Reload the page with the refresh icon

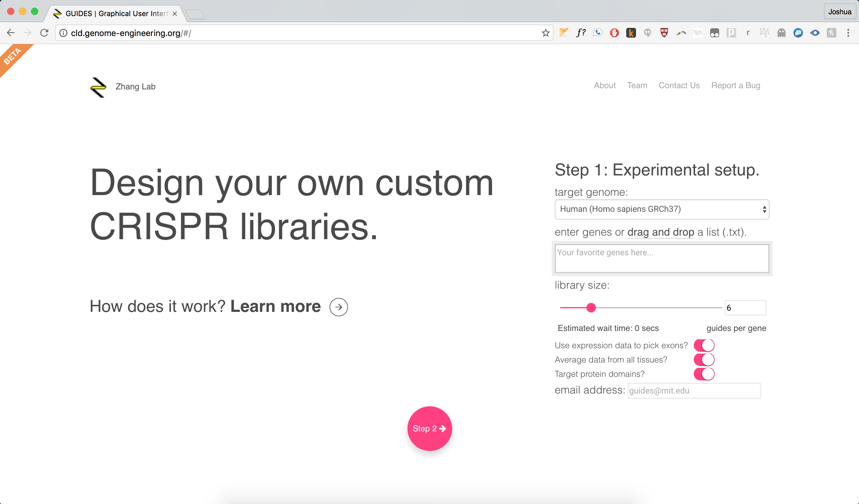(44, 33)
